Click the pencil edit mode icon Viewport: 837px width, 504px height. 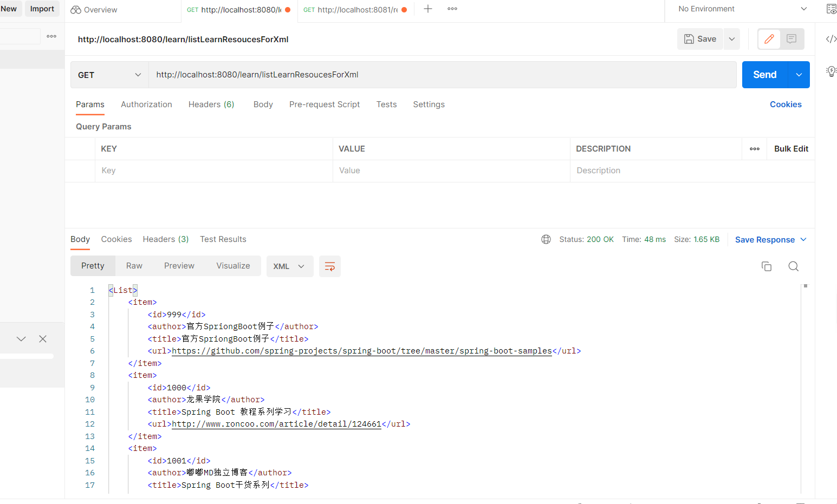pos(769,39)
